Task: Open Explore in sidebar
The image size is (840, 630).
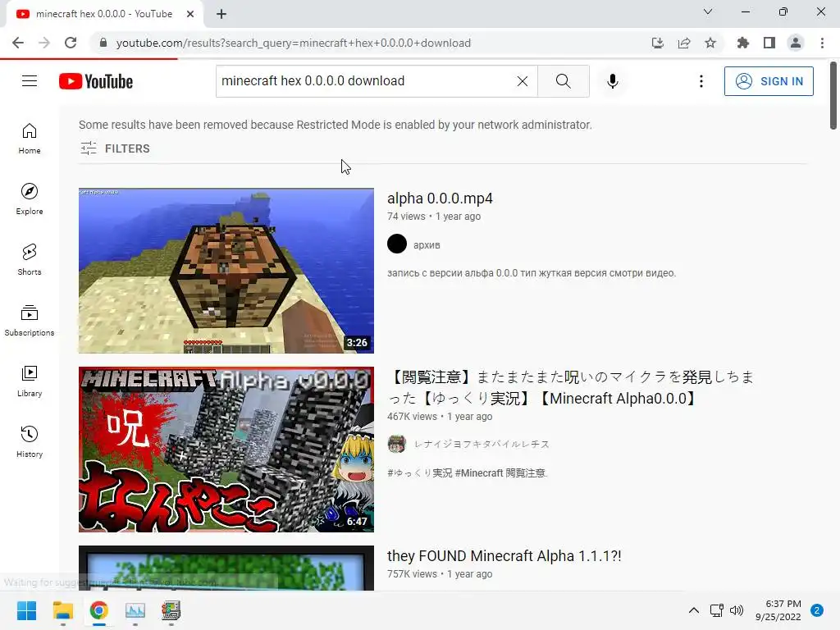Action: point(30,199)
